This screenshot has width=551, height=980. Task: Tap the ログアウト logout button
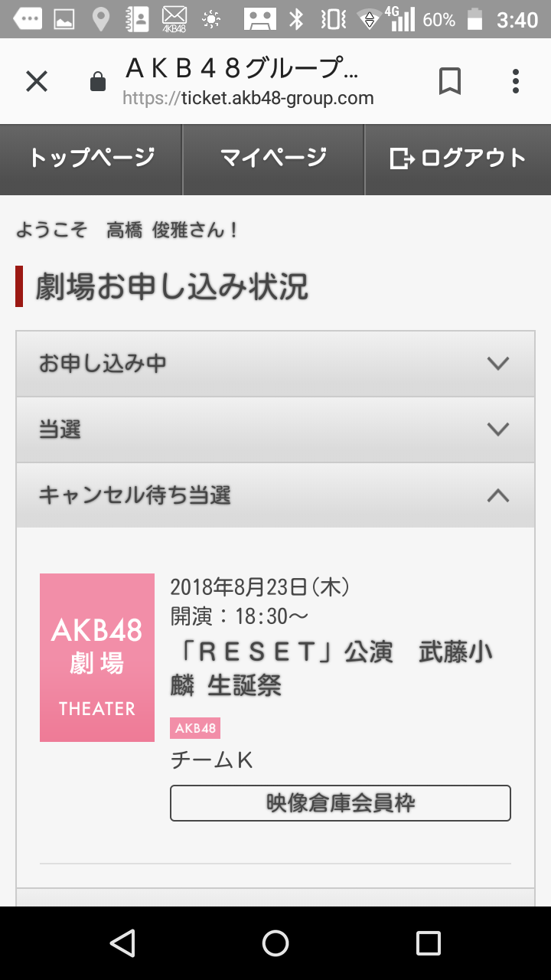click(x=458, y=159)
